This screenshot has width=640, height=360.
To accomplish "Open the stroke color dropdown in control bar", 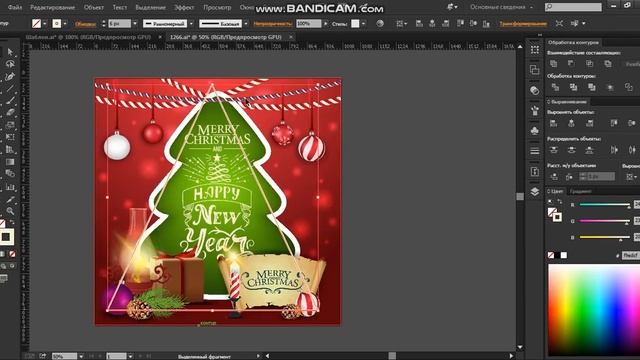I will (x=65, y=24).
